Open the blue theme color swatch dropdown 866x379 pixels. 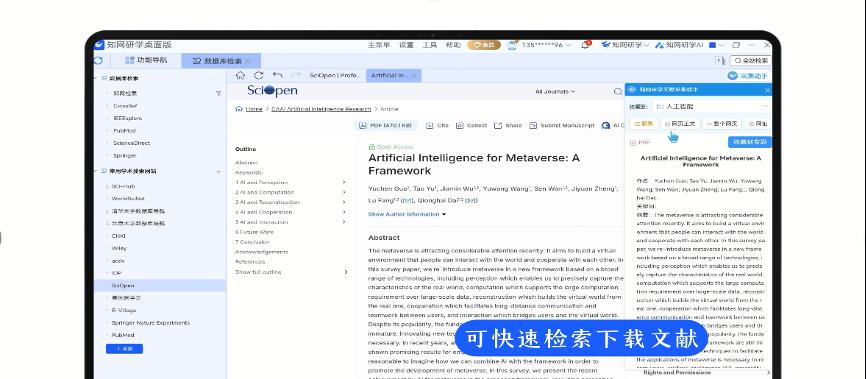click(716, 45)
